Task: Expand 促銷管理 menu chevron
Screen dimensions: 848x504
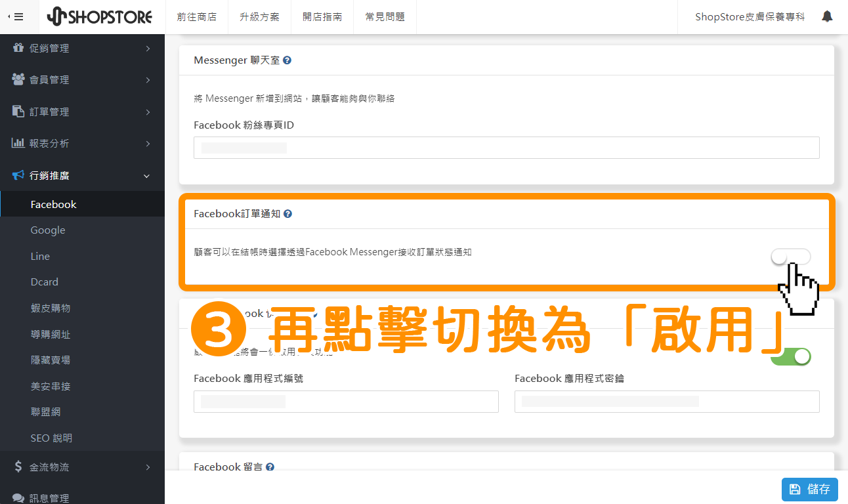Action: [148, 49]
